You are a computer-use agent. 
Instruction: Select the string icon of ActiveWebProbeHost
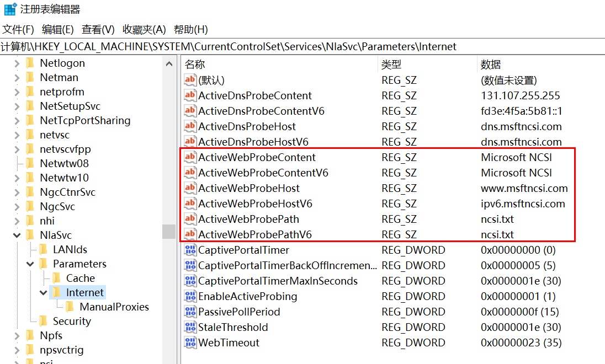[190, 188]
